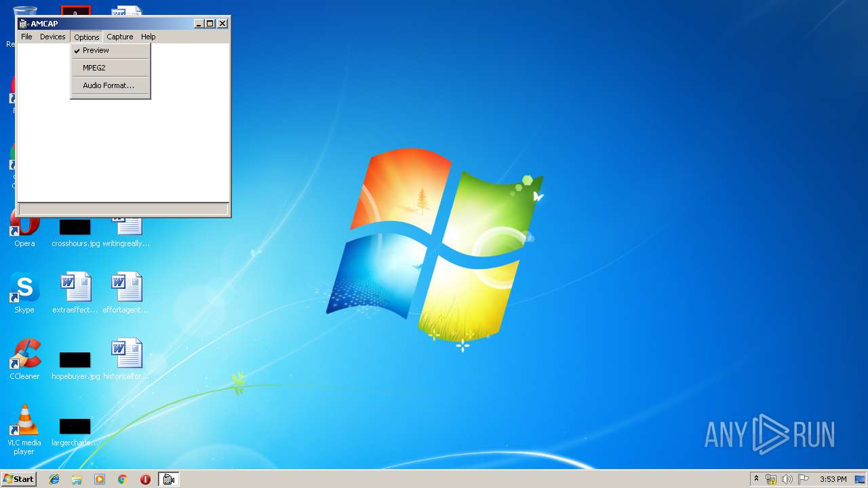Click the AMCAP title bar camera icon
The height and width of the screenshot is (488, 868).
24,24
